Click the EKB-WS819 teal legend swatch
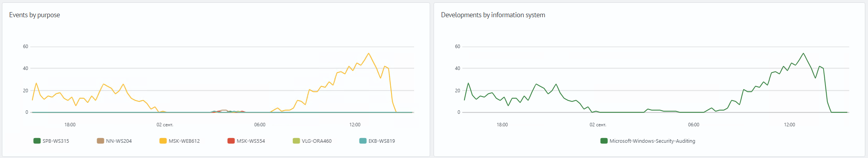 363,141
